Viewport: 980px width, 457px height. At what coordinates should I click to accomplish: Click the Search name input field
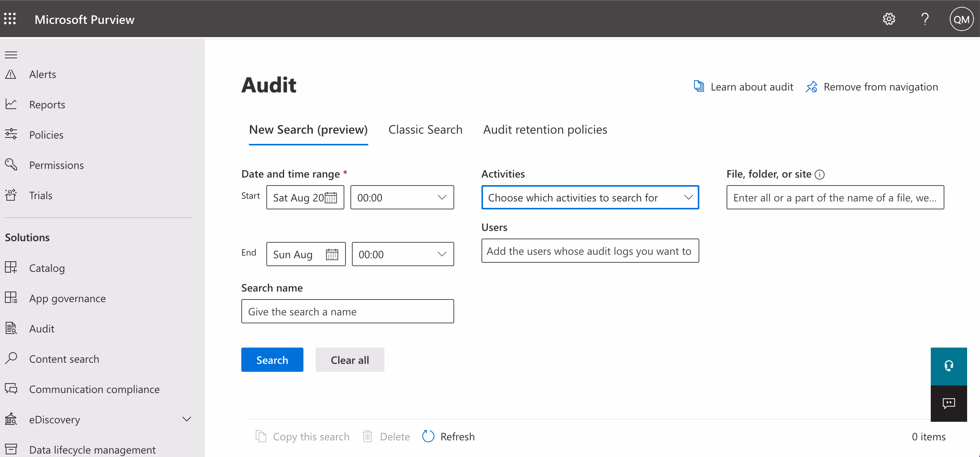347,311
